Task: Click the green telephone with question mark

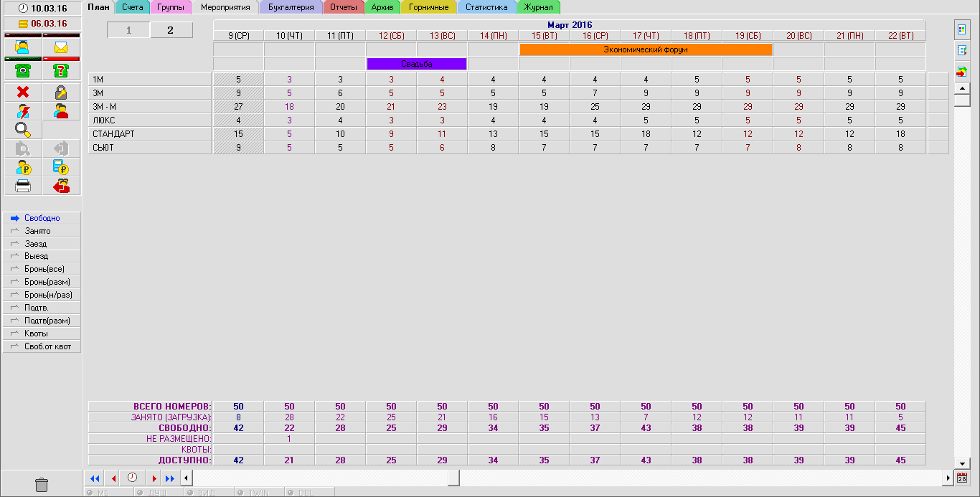Action: [61, 71]
